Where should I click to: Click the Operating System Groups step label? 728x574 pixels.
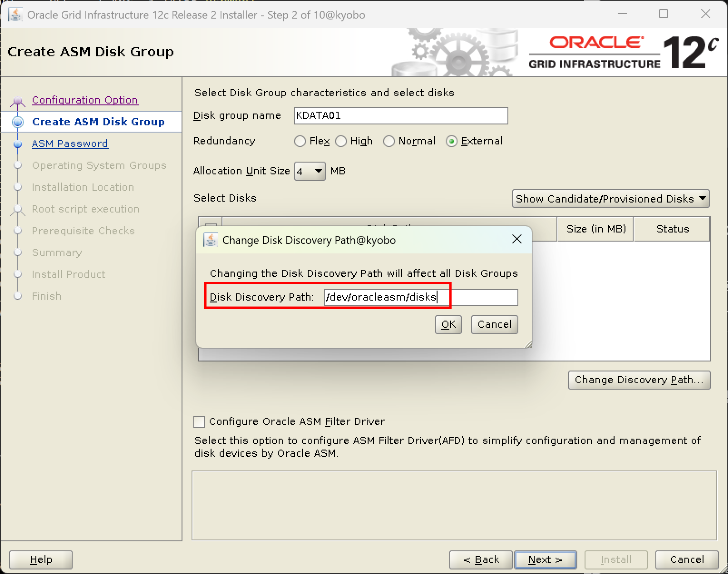click(x=99, y=165)
